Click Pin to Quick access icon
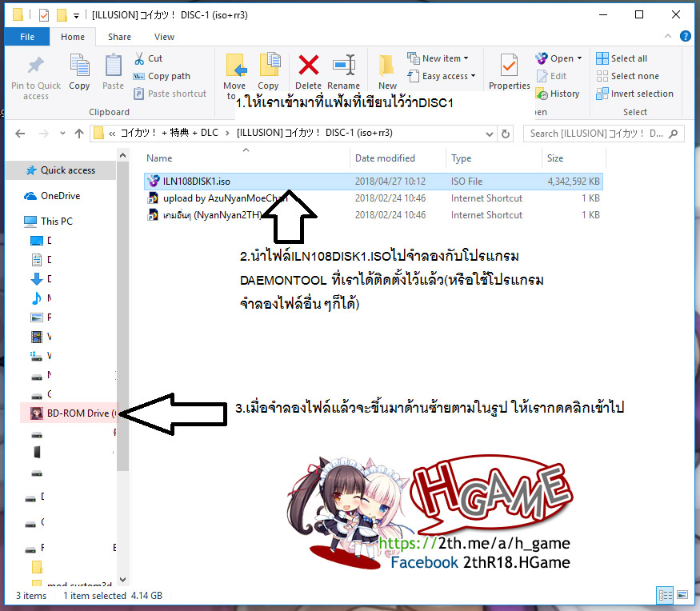Image resolution: width=700 pixels, height=611 pixels. point(36,66)
